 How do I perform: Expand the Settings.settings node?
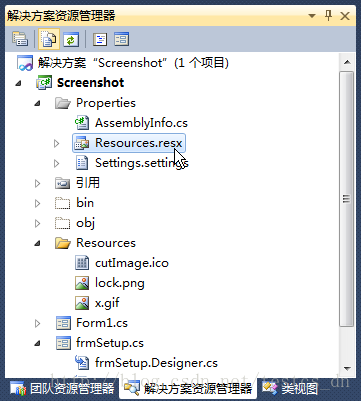click(57, 163)
